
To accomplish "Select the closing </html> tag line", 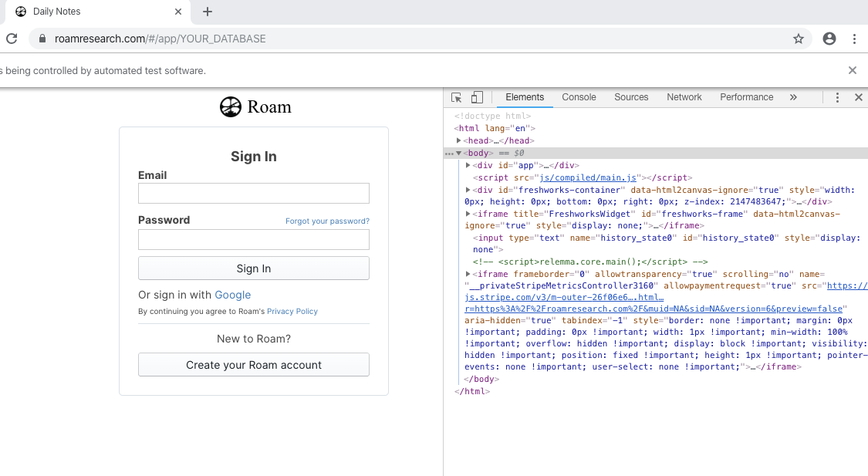I will [472, 391].
